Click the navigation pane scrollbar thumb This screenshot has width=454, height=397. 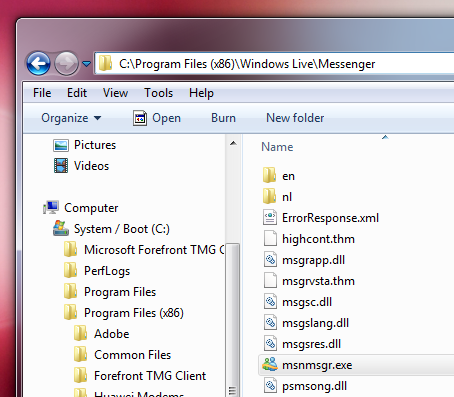(233, 320)
